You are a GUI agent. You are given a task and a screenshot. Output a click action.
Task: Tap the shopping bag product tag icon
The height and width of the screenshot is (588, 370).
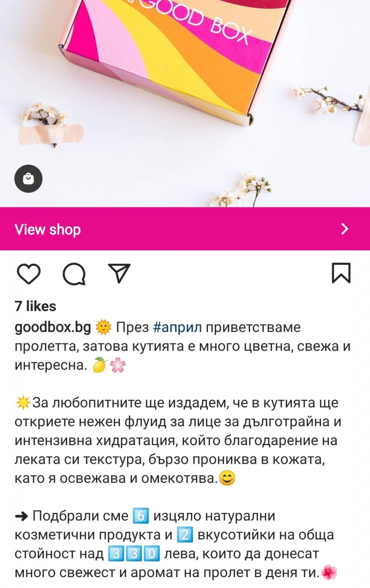tap(28, 179)
